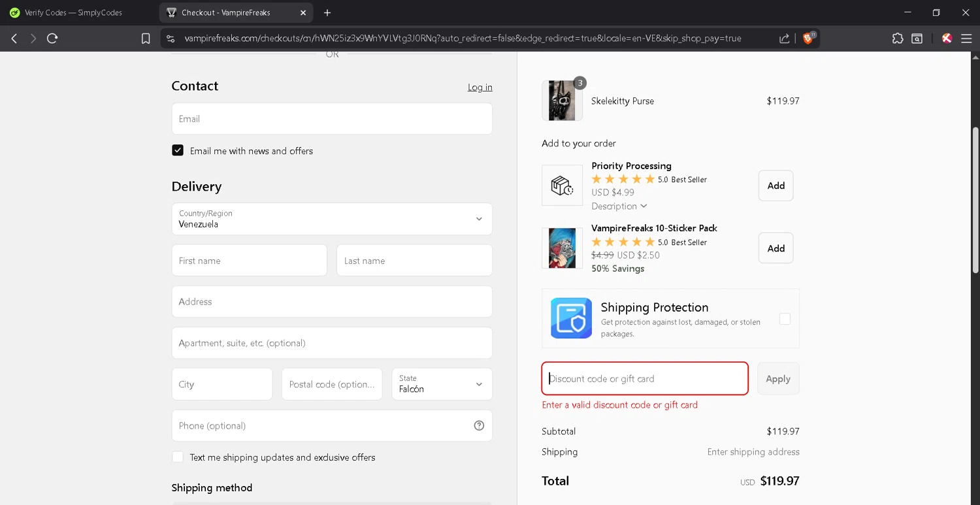Expand the Priority Processing Description

(x=619, y=206)
